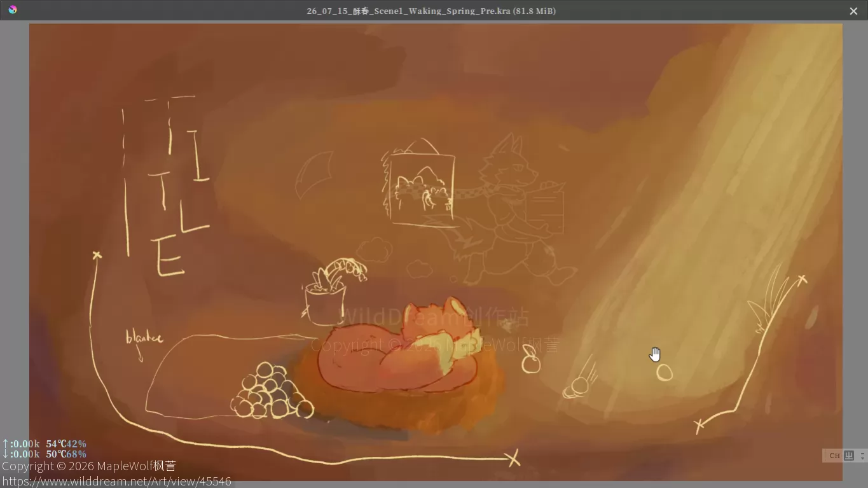Click the framed painting carried by fox
Image resolution: width=868 pixels, height=488 pixels.
click(x=422, y=190)
